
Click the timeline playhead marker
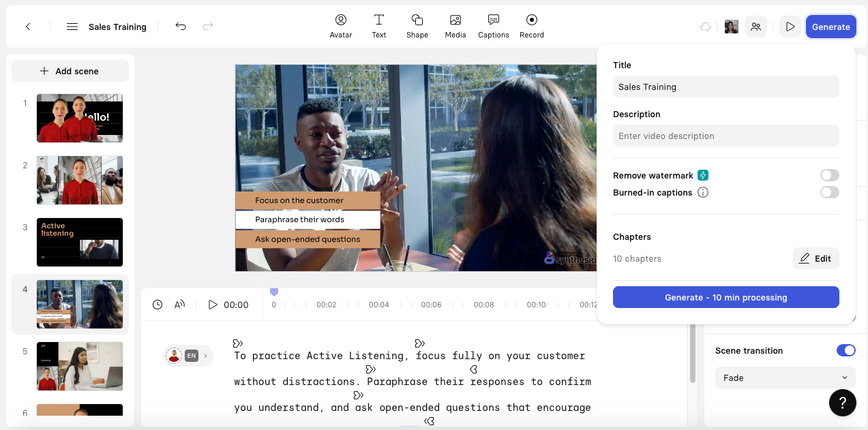coord(274,292)
